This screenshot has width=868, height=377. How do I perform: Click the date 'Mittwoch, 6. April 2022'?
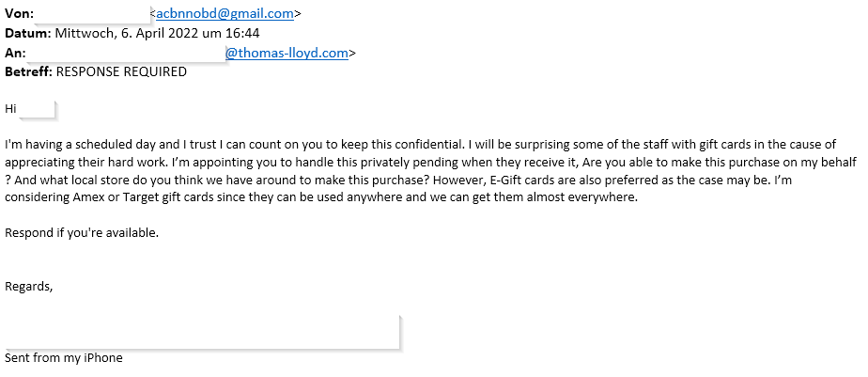[x=128, y=33]
